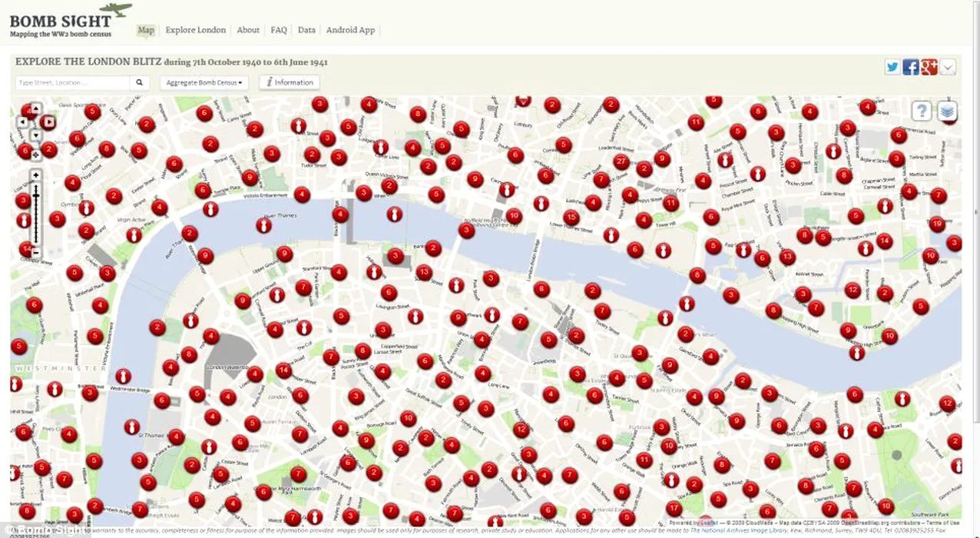Open the Explore London menu item
Image resolution: width=980 pixels, height=538 pixels.
tap(196, 30)
